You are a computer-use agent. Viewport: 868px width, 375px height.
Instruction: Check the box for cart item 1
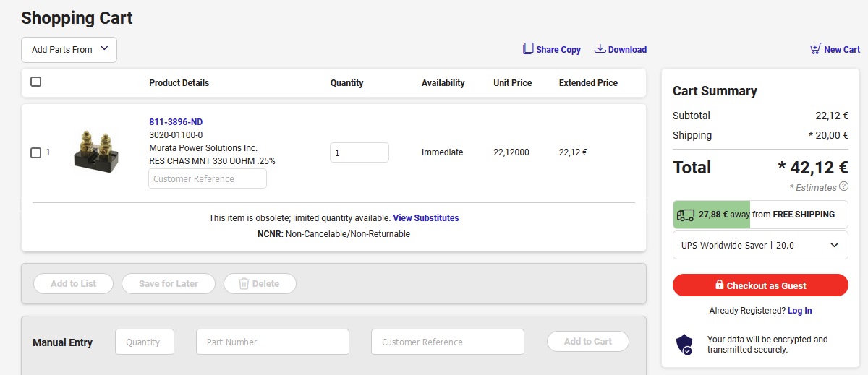36,152
